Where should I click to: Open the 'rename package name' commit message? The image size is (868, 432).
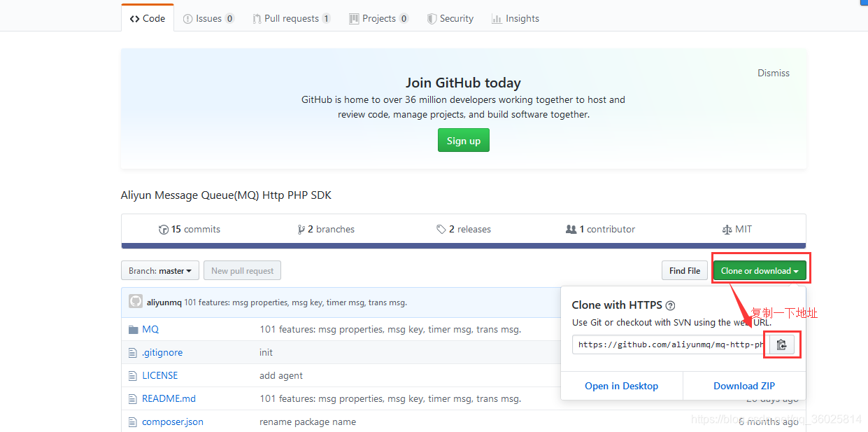(x=308, y=421)
